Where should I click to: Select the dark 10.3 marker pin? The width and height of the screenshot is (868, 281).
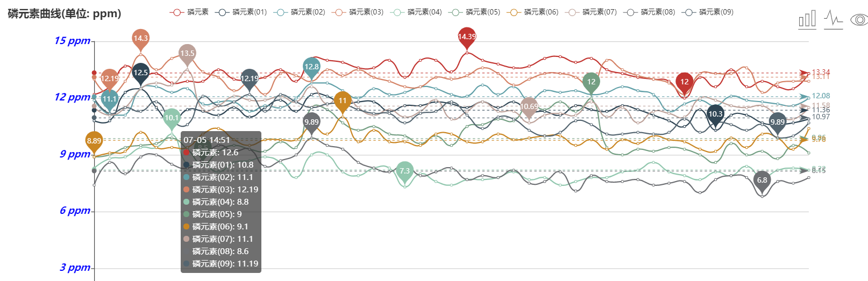[715, 114]
